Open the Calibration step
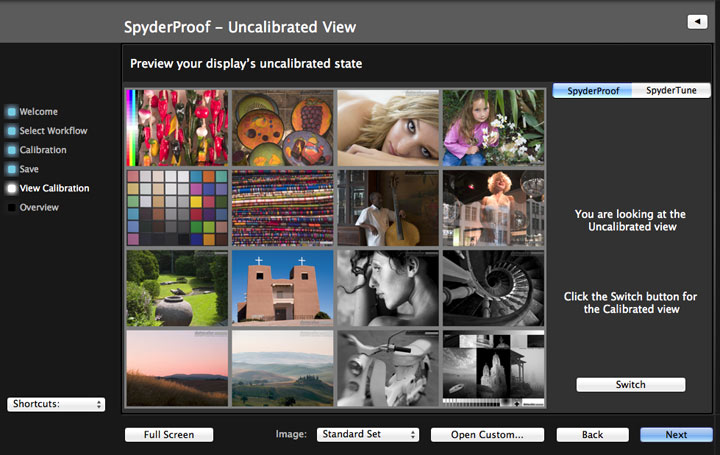Image resolution: width=720 pixels, height=455 pixels. [x=43, y=150]
